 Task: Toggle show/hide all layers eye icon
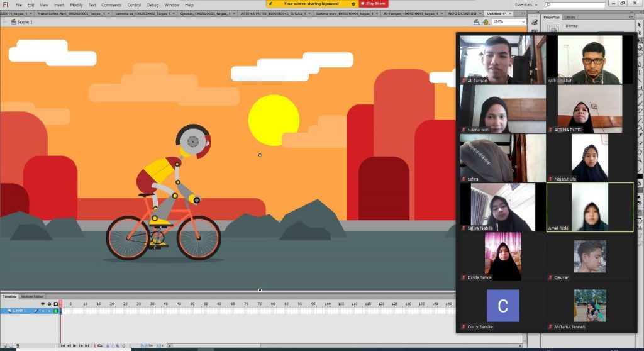pos(42,304)
